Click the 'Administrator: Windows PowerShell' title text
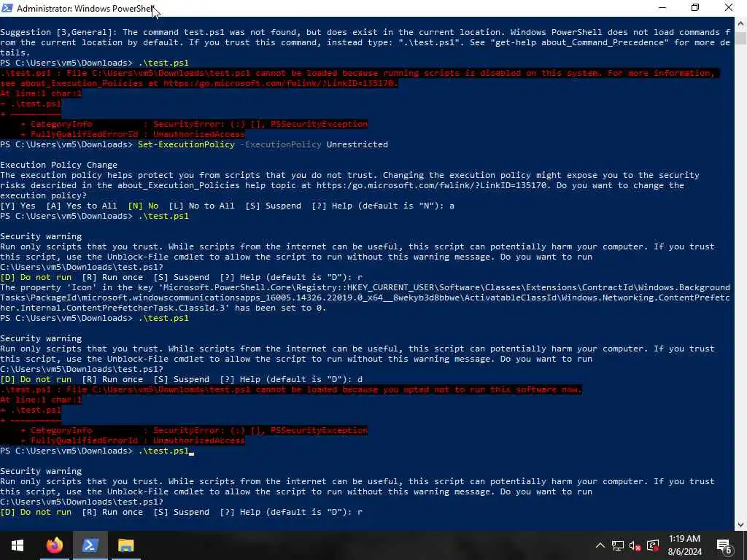The height and width of the screenshot is (560, 747). point(85,8)
